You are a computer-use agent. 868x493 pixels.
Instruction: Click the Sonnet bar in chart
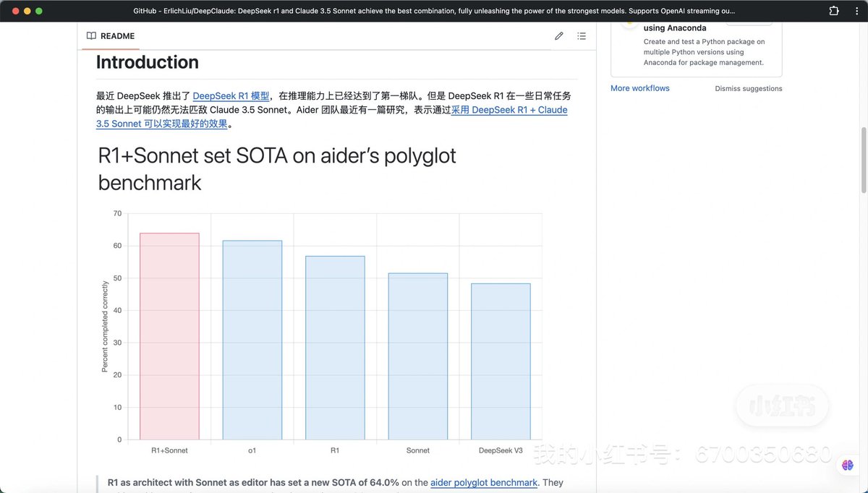pyautogui.click(x=418, y=356)
